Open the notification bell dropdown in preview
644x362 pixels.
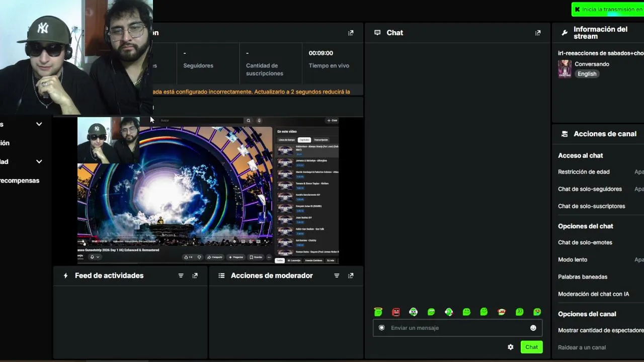click(x=95, y=257)
